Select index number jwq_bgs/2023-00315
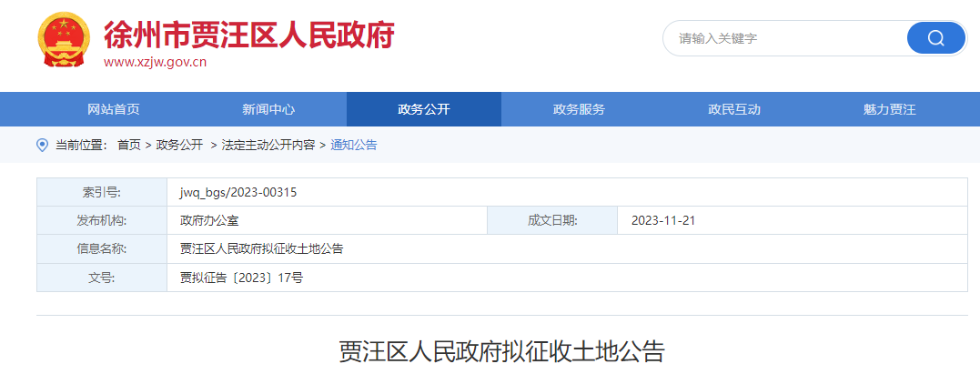The image size is (980, 374). (238, 192)
